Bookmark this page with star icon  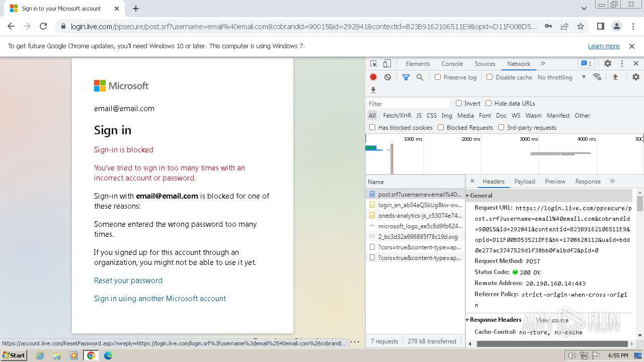click(x=581, y=26)
